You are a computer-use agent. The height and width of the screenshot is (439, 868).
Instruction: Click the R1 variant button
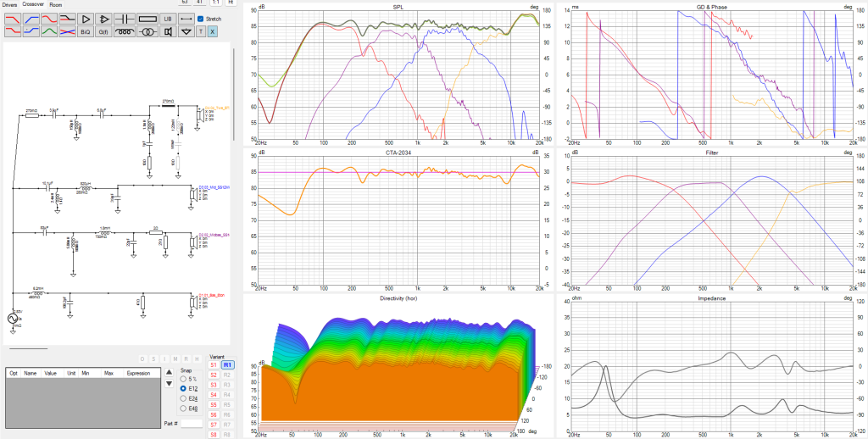coord(227,364)
